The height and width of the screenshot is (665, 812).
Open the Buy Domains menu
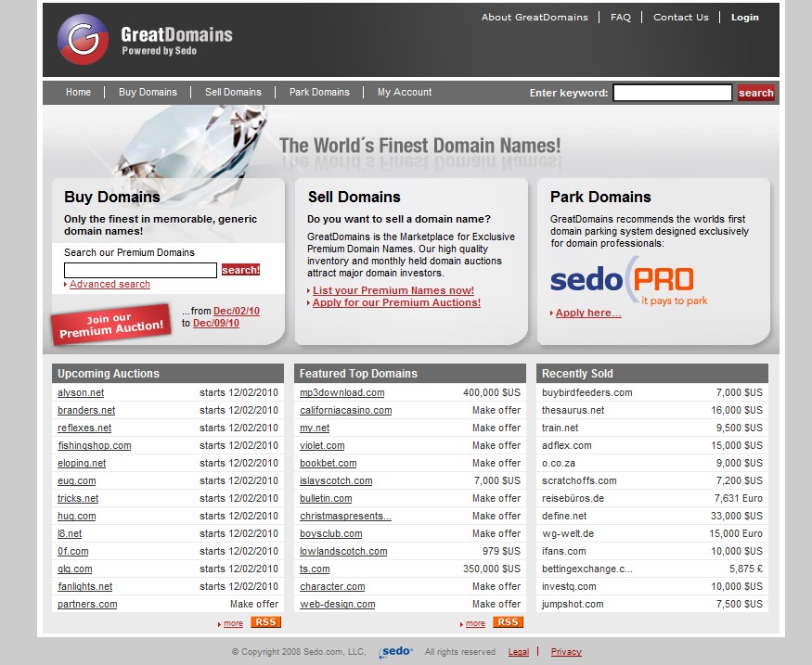coord(148,92)
